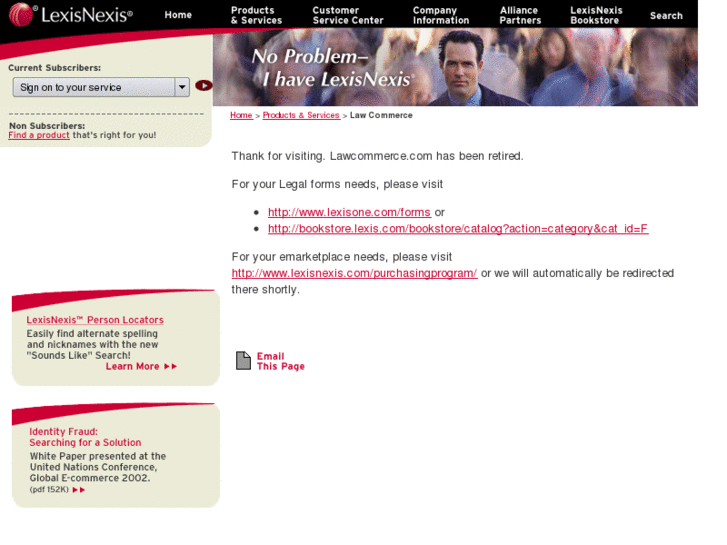Click the No Problem banner image
This screenshot has height=545, width=727.
click(455, 67)
